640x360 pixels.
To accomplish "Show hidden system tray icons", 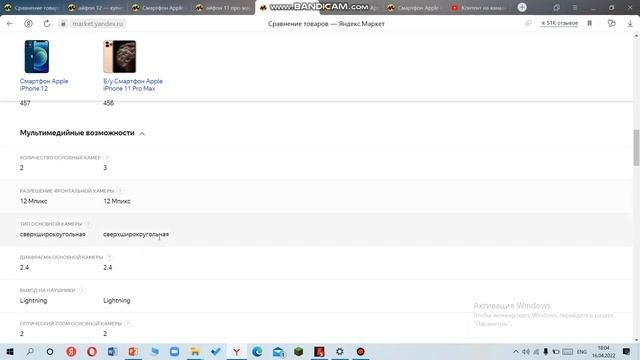I will click(x=516, y=352).
